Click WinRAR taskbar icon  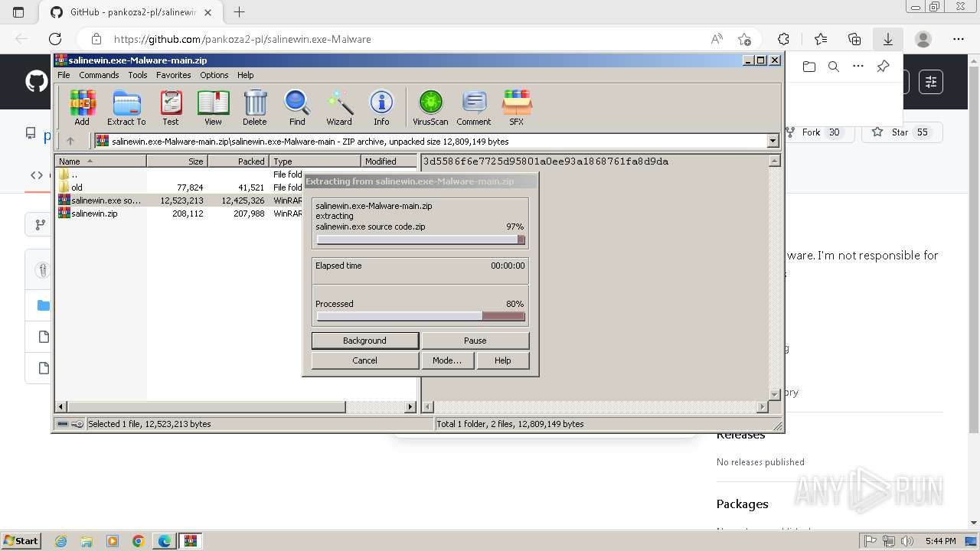pyautogui.click(x=190, y=541)
